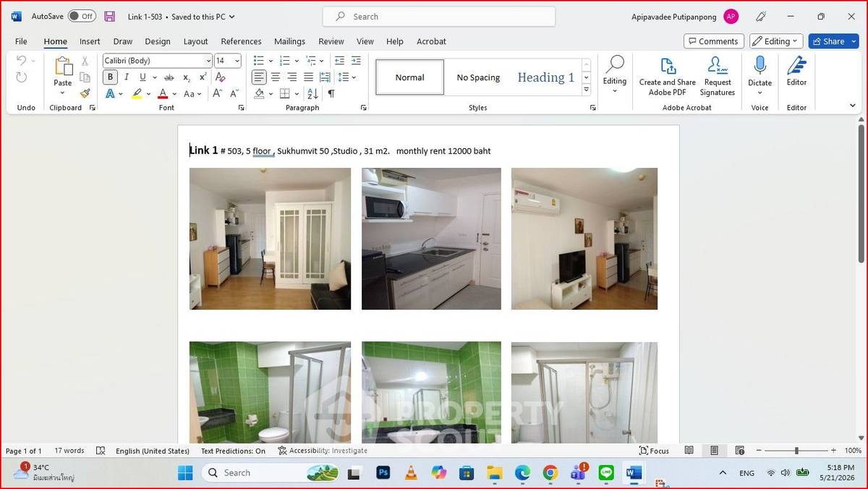Toggle Subscript formatting
This screenshot has width=868, height=489.
187,77
